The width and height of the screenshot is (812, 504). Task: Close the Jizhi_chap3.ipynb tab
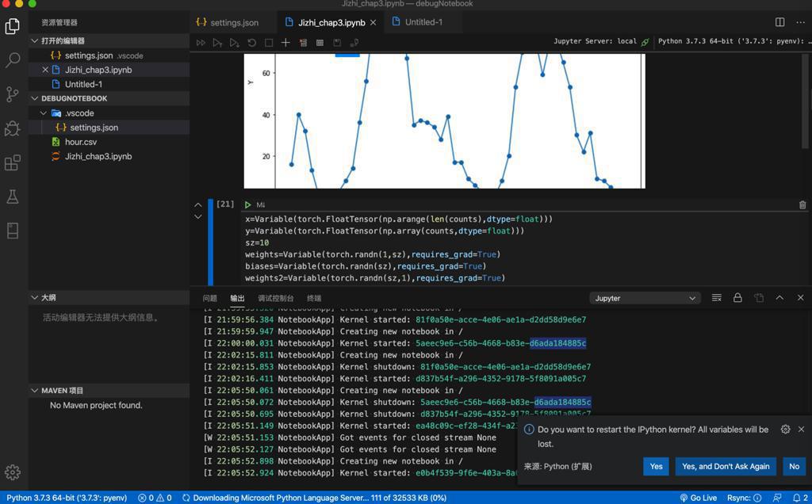click(x=373, y=23)
